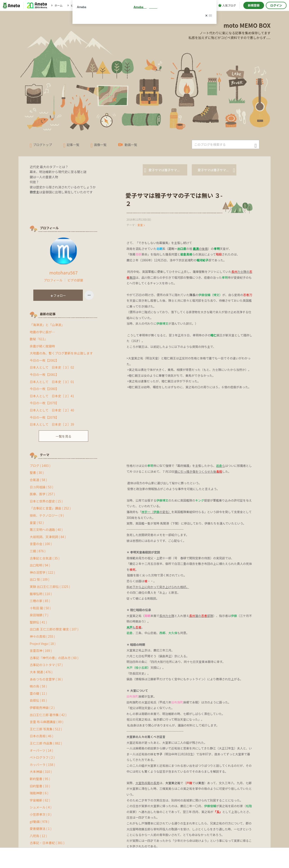
Task: Open recent article 余震が続く就寝時
Action: 42,346
